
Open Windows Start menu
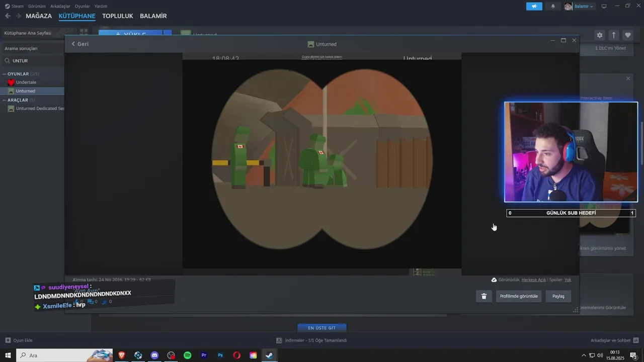click(8, 355)
